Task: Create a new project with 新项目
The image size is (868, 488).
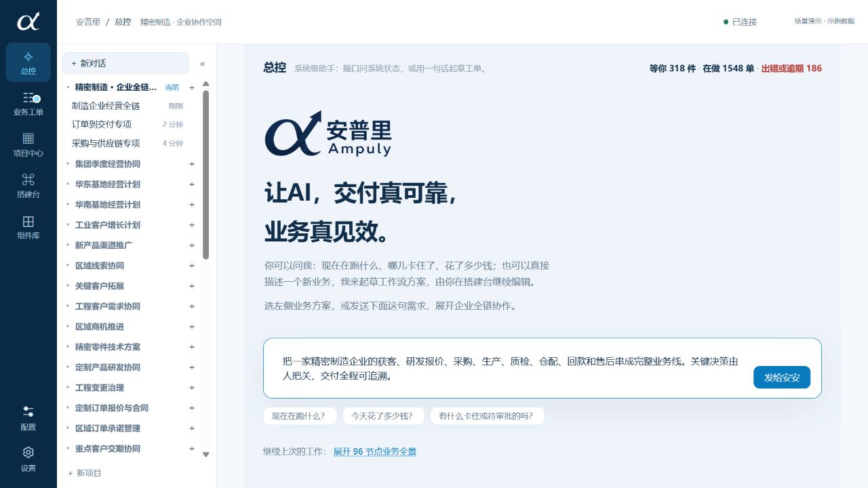Action: [x=85, y=473]
